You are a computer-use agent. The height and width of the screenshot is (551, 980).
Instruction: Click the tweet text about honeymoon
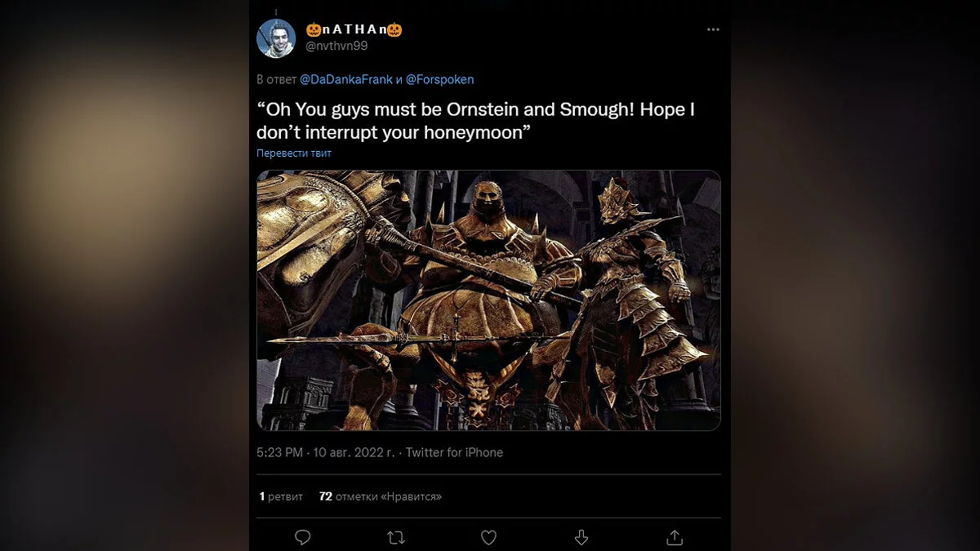point(475,121)
